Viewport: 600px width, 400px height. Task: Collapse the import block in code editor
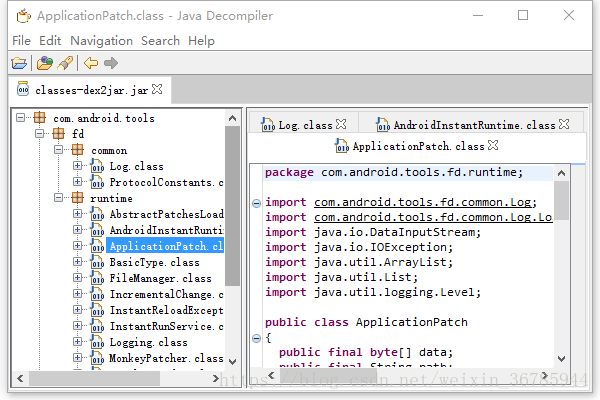(x=256, y=203)
